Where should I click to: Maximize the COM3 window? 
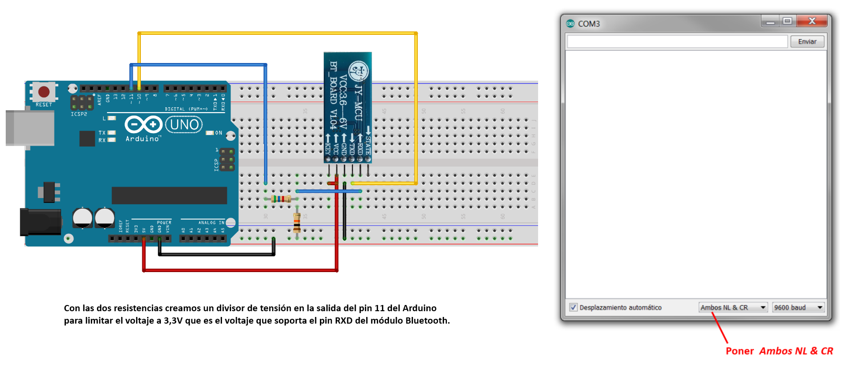click(x=787, y=21)
